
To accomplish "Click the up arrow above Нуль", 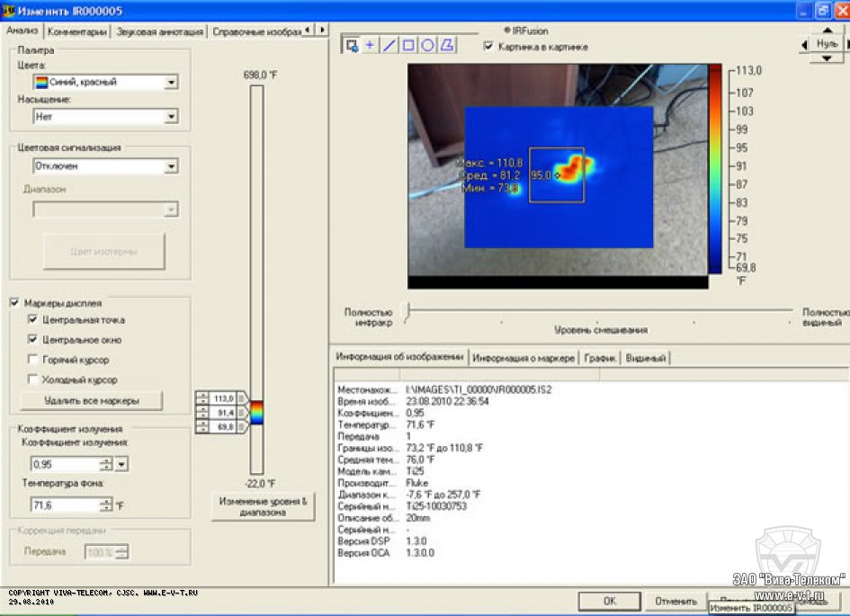I will (x=827, y=31).
